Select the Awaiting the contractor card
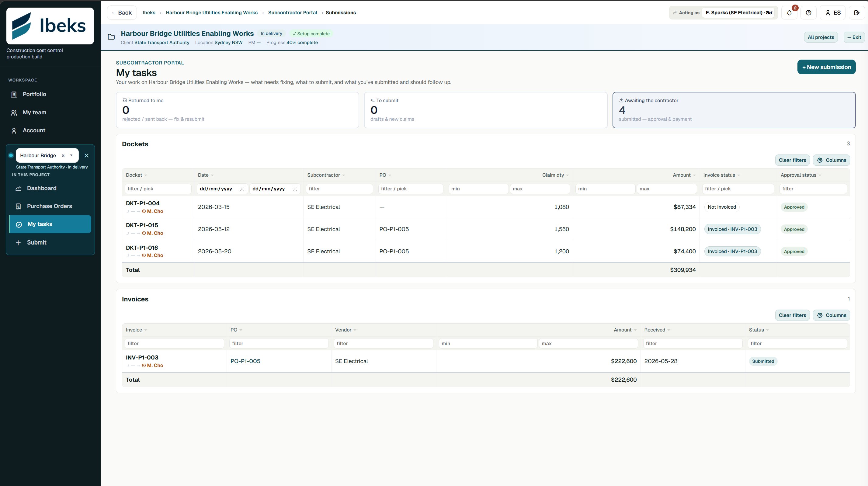The height and width of the screenshot is (486, 868). point(734,110)
